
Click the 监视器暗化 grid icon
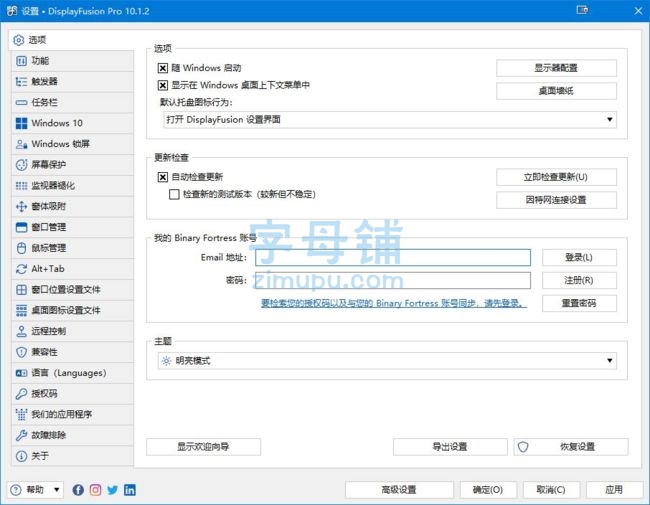(x=21, y=185)
